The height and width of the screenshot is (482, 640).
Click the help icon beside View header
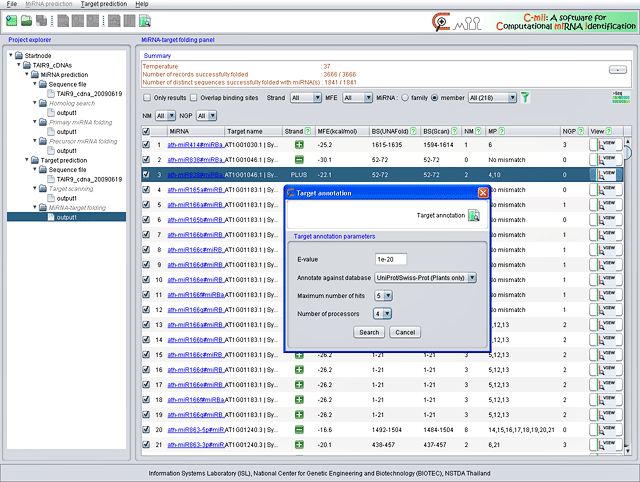[x=609, y=131]
